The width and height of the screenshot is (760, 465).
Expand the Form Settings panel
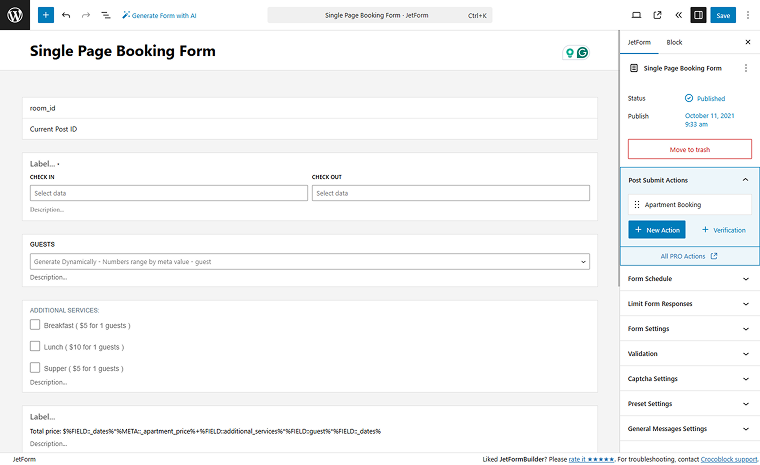pos(690,329)
